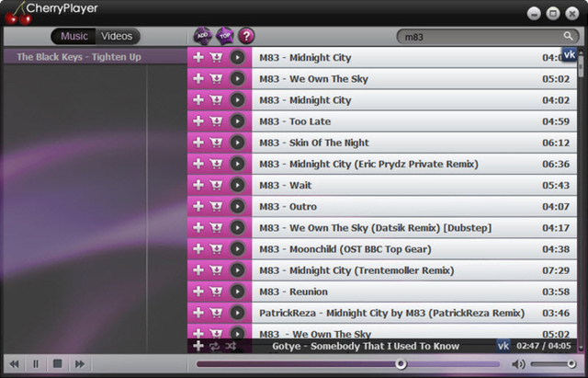Play the M83 - Wait track
The height and width of the screenshot is (378, 588).
(x=237, y=185)
